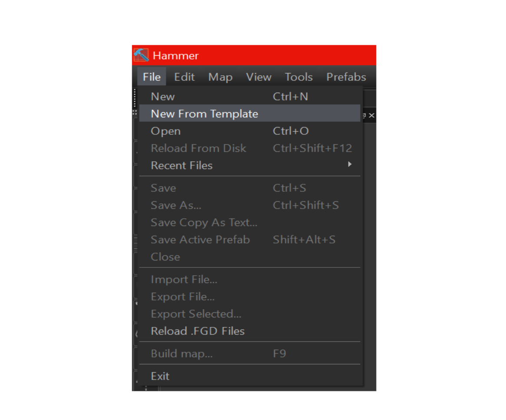Open the Edit menu
506x420 pixels.
tap(184, 77)
